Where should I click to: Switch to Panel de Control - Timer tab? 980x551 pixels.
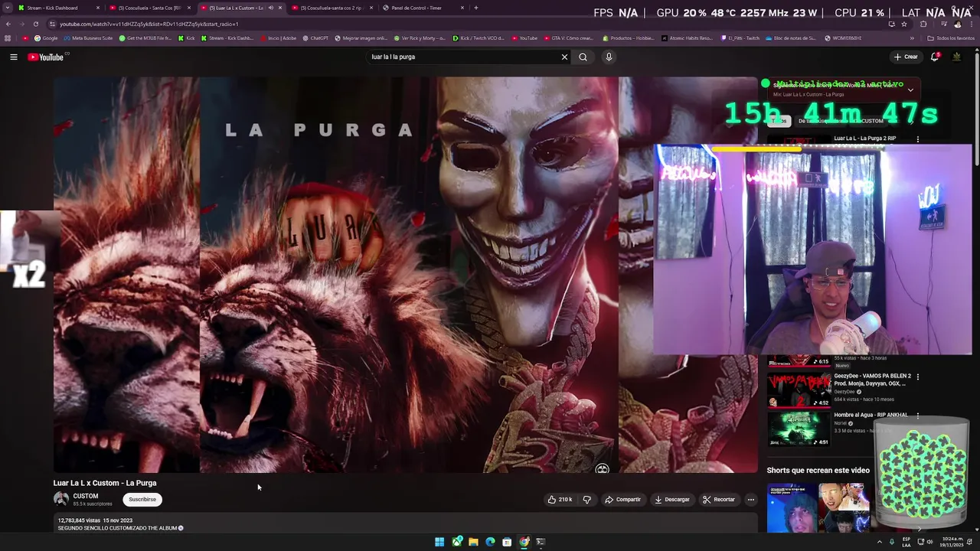(x=423, y=8)
